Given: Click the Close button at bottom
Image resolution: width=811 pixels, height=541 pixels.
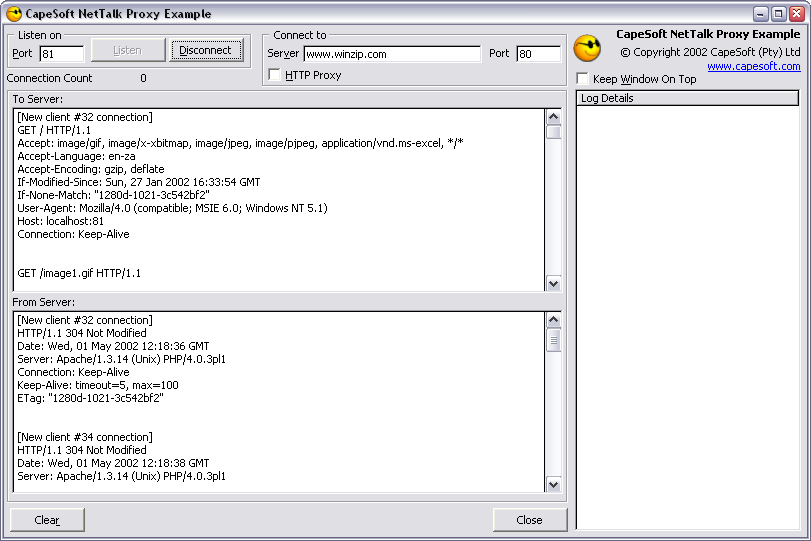Looking at the screenshot, I should click(529, 520).
